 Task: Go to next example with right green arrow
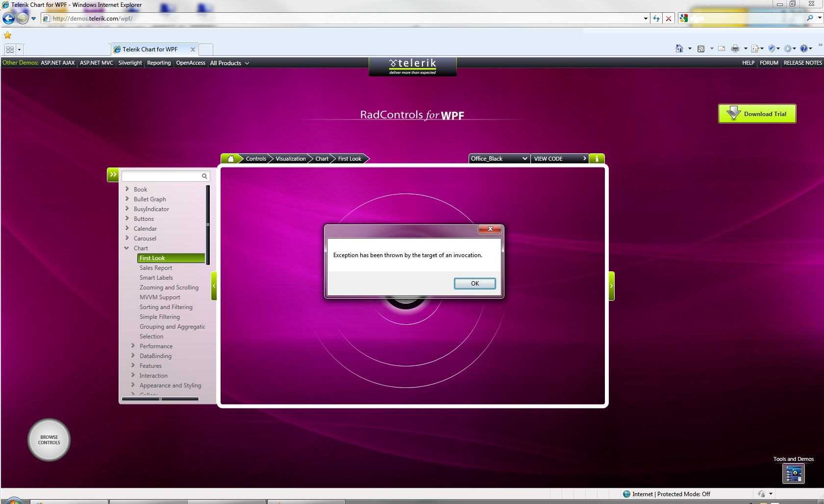[612, 286]
